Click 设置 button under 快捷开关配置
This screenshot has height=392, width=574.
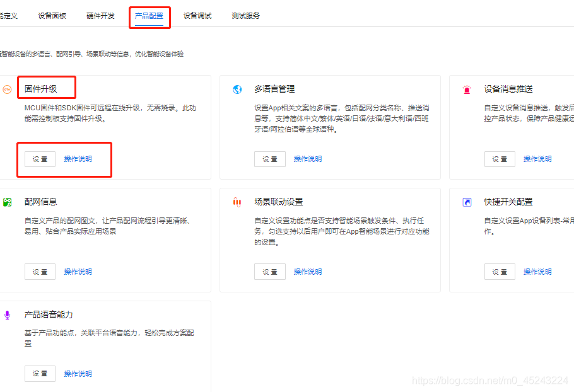500,272
